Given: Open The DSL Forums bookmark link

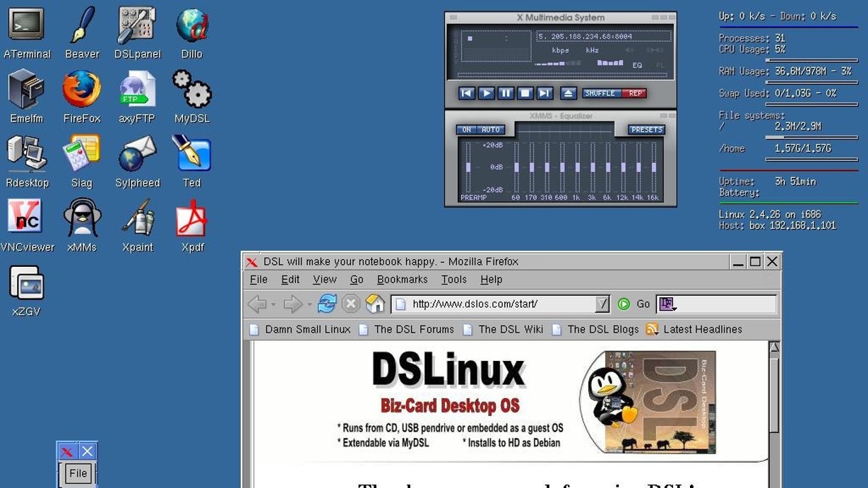Looking at the screenshot, I should click(x=414, y=329).
